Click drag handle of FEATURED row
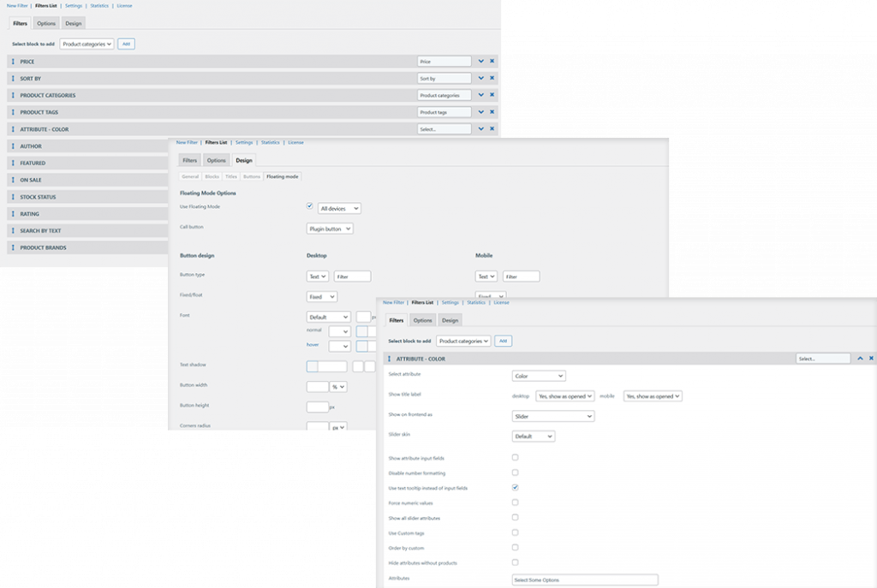The height and width of the screenshot is (588, 877). (13, 163)
